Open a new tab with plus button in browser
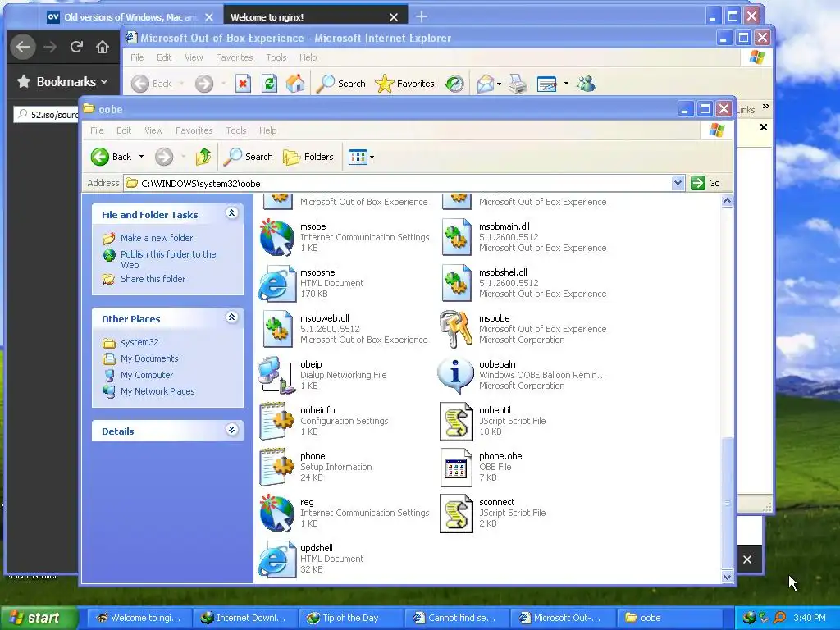The width and height of the screenshot is (840, 630). click(422, 16)
